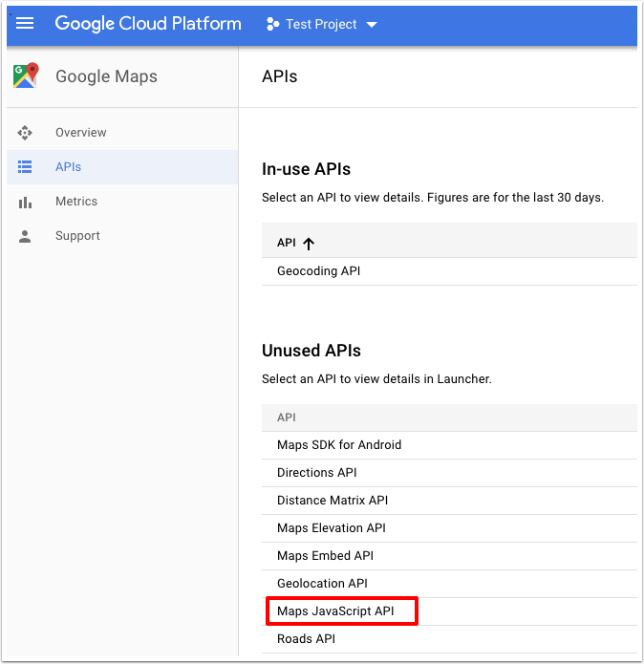Screen dimensions: 644x664
Task: Open Maps Embed API
Action: pyautogui.click(x=449, y=556)
